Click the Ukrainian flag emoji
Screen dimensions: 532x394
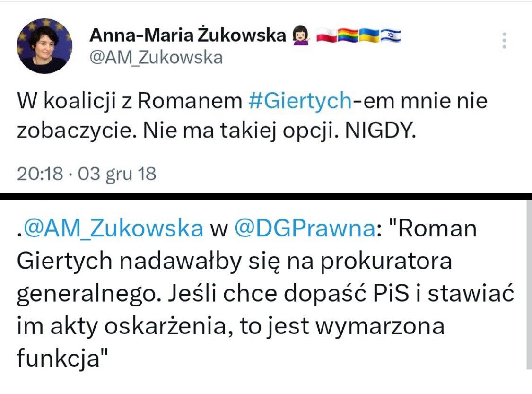[369, 35]
